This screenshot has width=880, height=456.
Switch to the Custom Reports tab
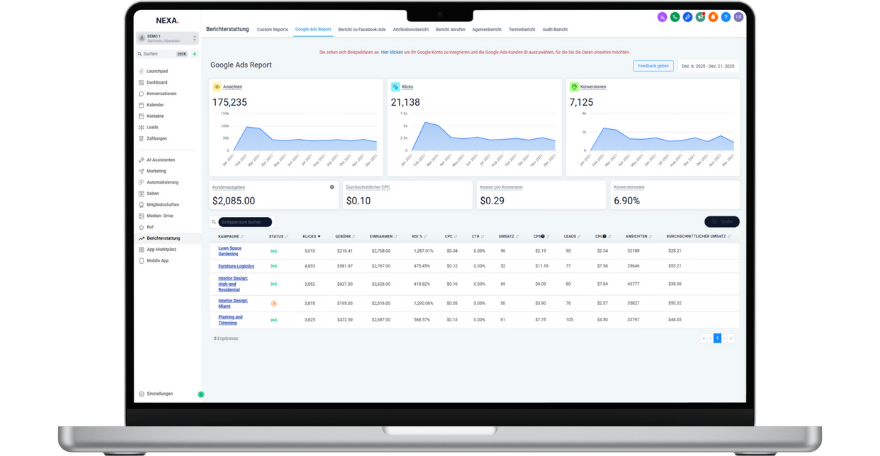pyautogui.click(x=272, y=29)
